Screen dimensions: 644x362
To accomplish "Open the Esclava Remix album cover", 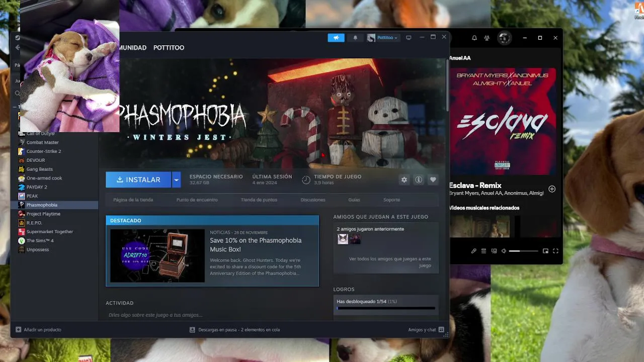I will [x=503, y=121].
